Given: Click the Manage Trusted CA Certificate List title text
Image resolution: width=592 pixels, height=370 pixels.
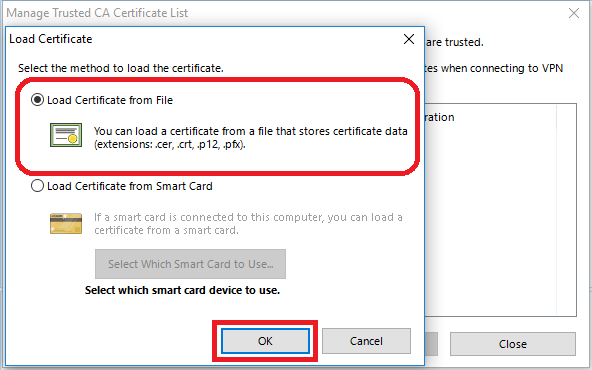Looking at the screenshot, I should click(97, 13).
